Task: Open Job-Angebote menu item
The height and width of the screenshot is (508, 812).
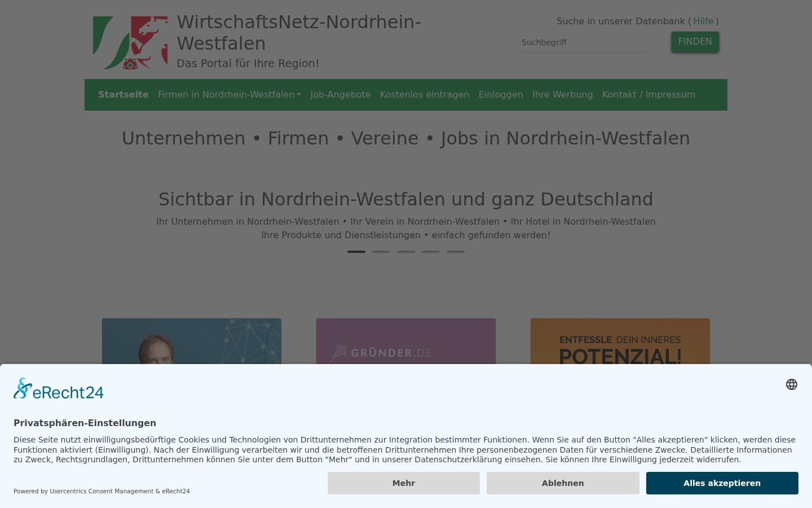Action: point(341,95)
